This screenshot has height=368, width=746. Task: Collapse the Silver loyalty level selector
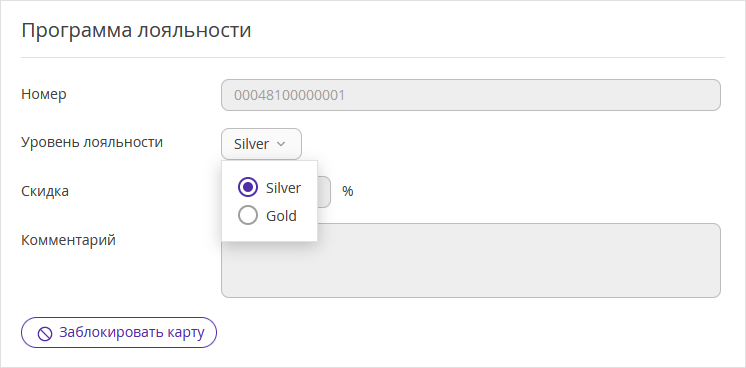pos(261,144)
